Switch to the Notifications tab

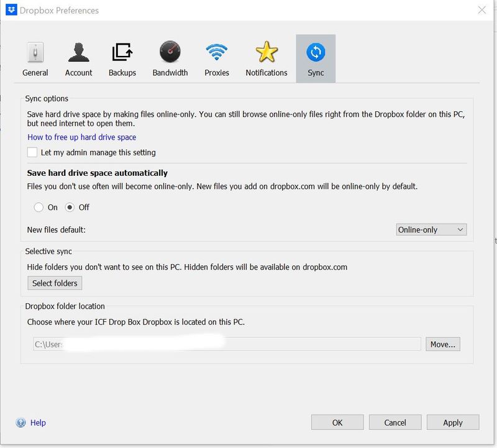(x=266, y=59)
